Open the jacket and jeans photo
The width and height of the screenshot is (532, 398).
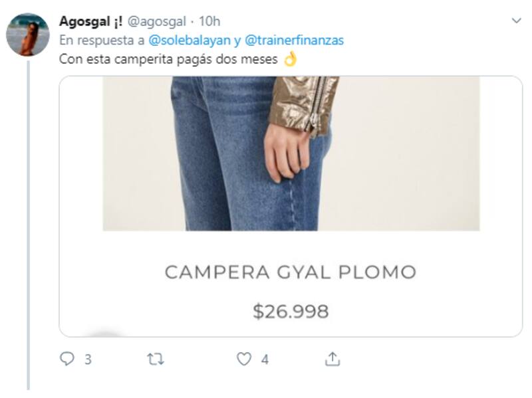tap(291, 153)
